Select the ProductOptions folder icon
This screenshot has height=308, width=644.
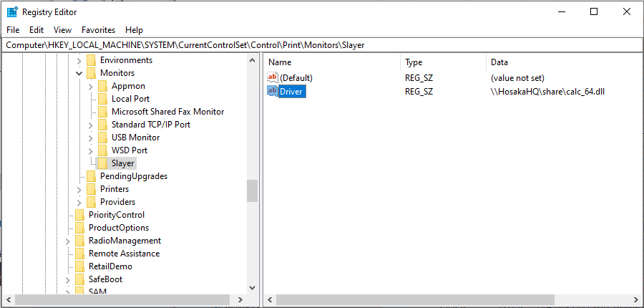tap(79, 228)
